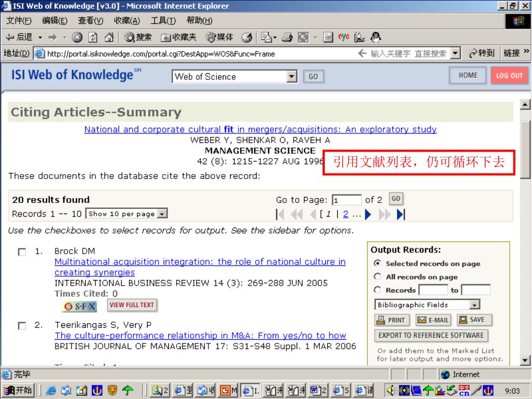Jump to the last results page arrow
The height and width of the screenshot is (399, 532).
pyautogui.click(x=401, y=215)
